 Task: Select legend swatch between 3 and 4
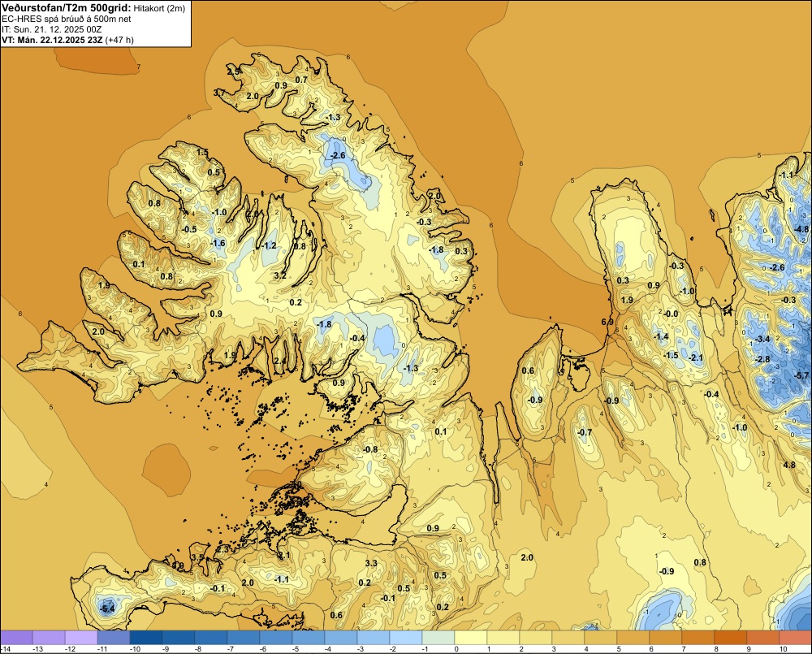pyautogui.click(x=568, y=638)
